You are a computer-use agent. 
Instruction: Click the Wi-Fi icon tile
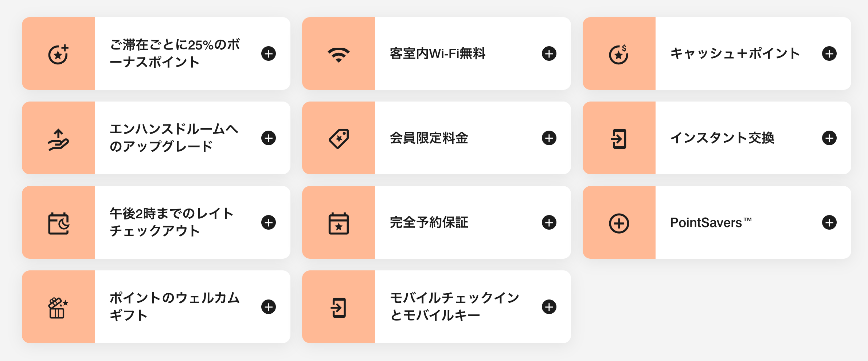[339, 54]
